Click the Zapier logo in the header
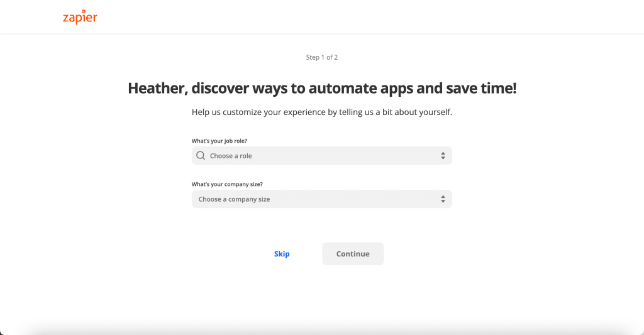The width and height of the screenshot is (644, 335). coord(80,17)
